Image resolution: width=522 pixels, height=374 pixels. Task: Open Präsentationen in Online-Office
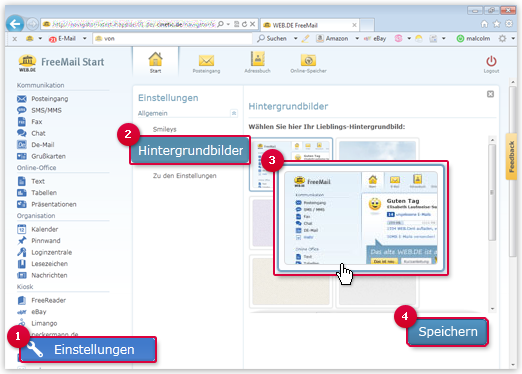click(47, 204)
